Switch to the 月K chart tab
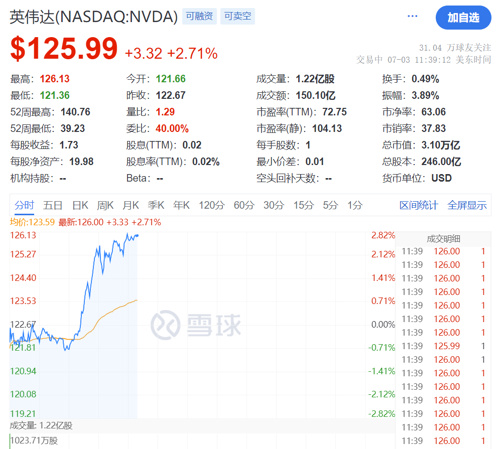 coord(131,205)
